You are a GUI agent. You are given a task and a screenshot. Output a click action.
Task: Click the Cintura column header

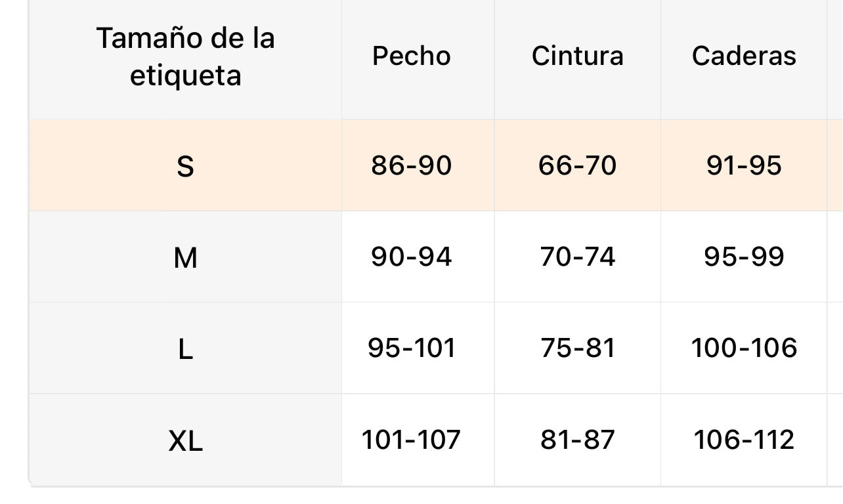pyautogui.click(x=577, y=56)
